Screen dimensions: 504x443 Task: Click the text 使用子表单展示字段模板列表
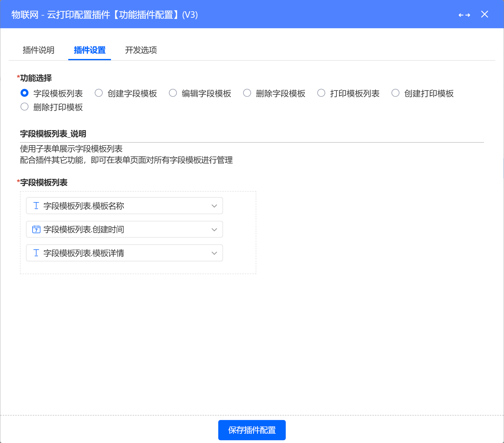pos(71,149)
